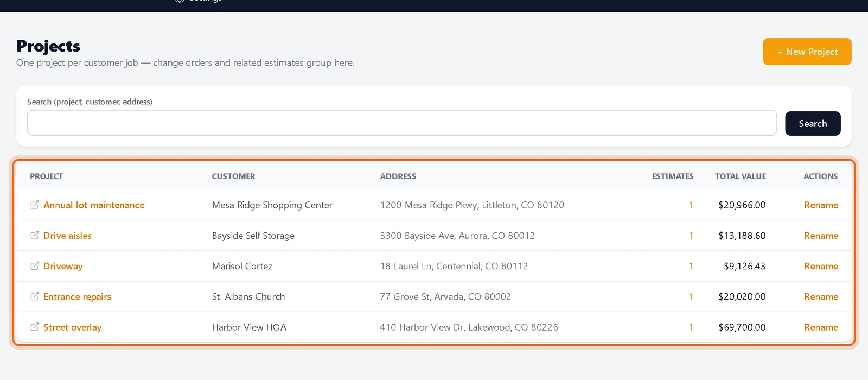This screenshot has width=868, height=380.
Task: Select the Marisol Cortez customer cell
Action: point(242,266)
